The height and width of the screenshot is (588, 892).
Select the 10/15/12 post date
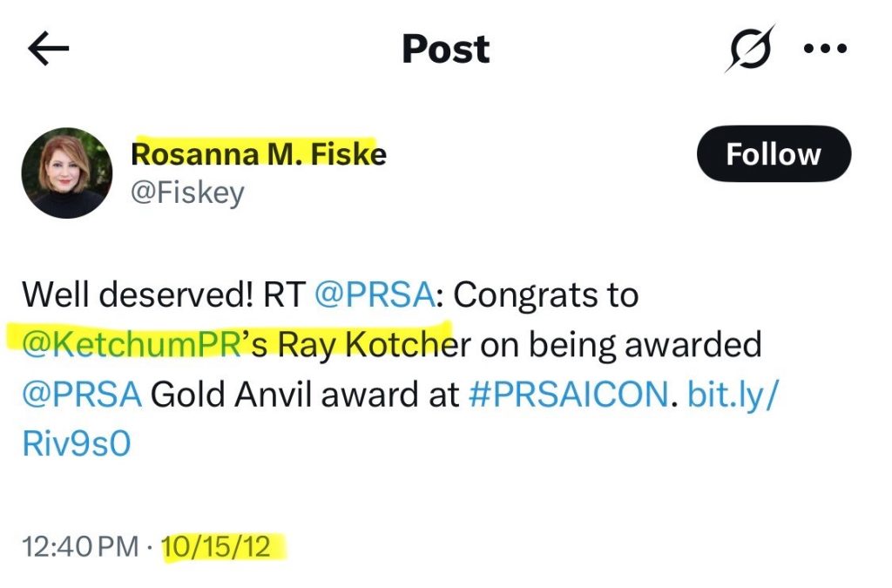216,546
